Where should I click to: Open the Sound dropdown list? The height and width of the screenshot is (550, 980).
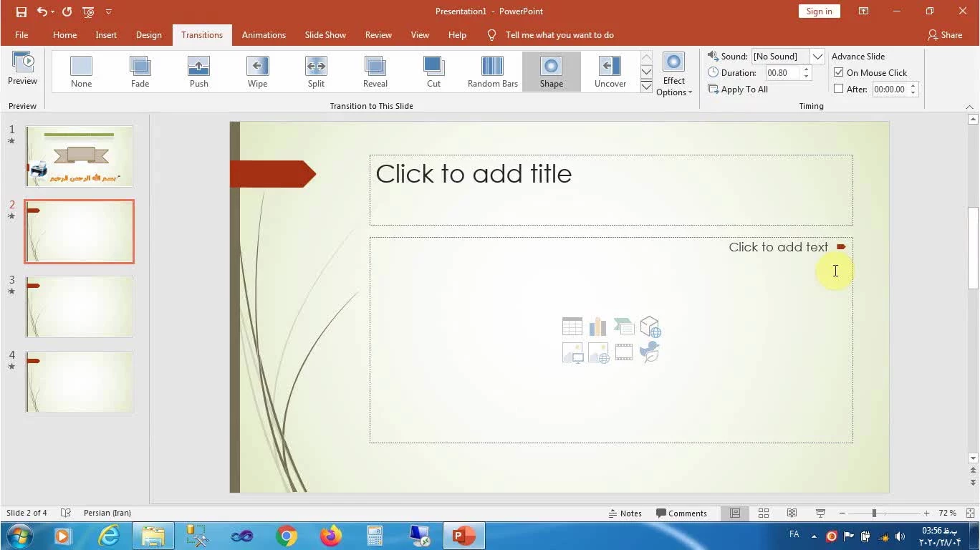[817, 57]
